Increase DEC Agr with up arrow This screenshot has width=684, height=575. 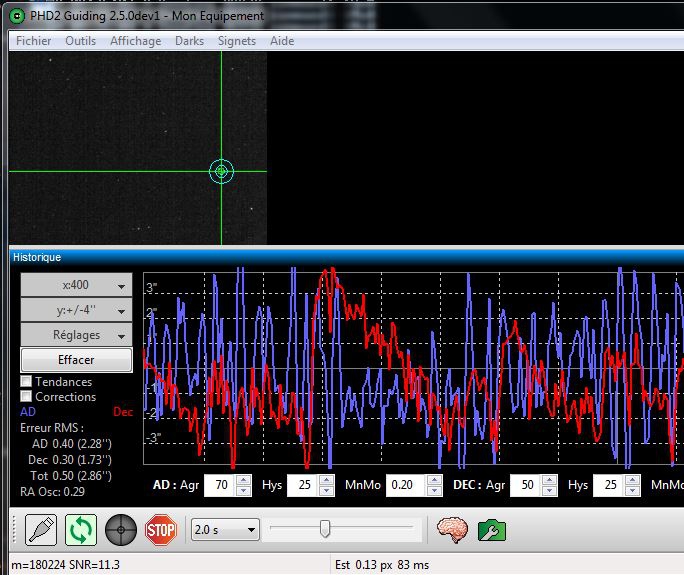550,479
